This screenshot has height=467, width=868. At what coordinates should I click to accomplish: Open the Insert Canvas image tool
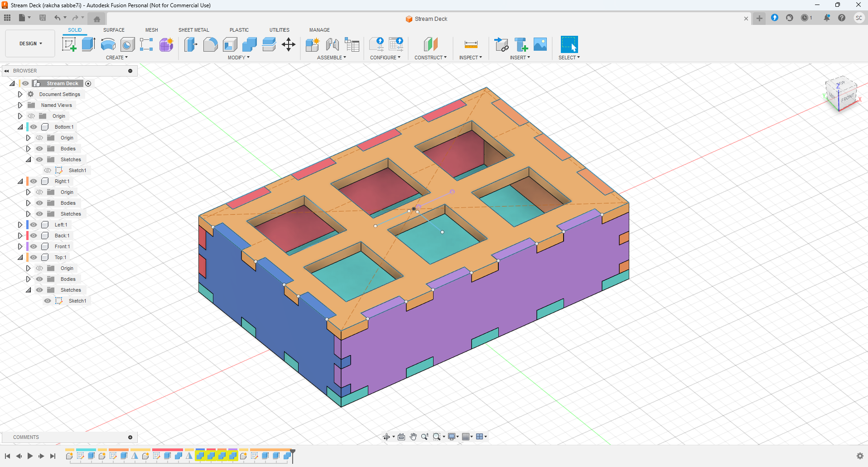click(x=540, y=44)
